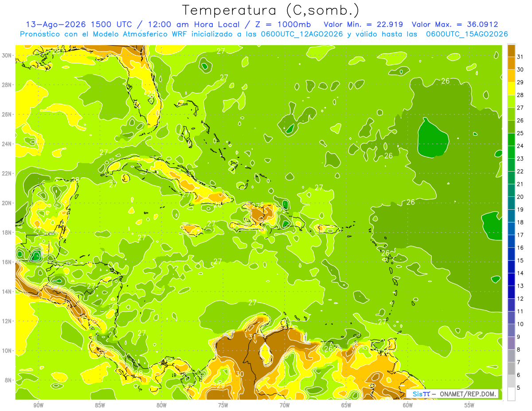Click the 8N latitude axis label
The width and height of the screenshot is (532, 411).
[9, 380]
